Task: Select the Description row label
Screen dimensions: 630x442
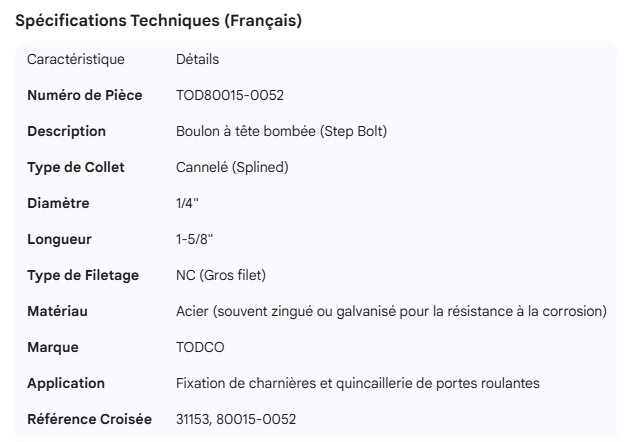Action: pos(66,131)
